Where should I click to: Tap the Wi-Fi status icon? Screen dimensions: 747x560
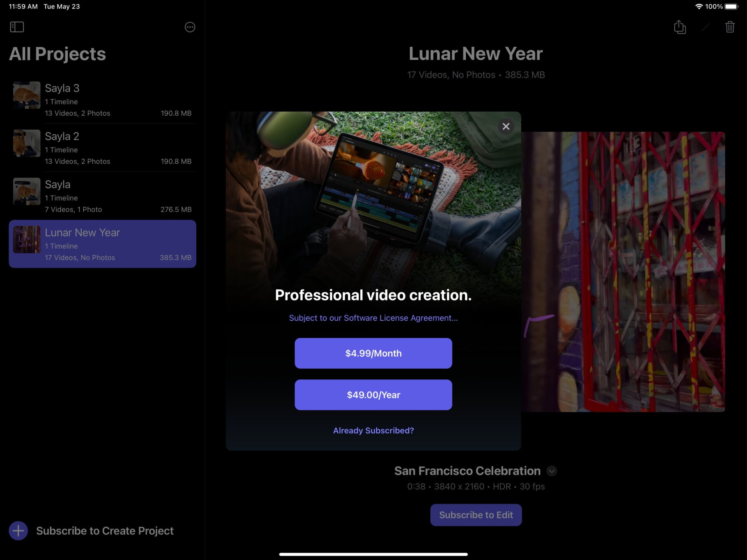pyautogui.click(x=699, y=7)
